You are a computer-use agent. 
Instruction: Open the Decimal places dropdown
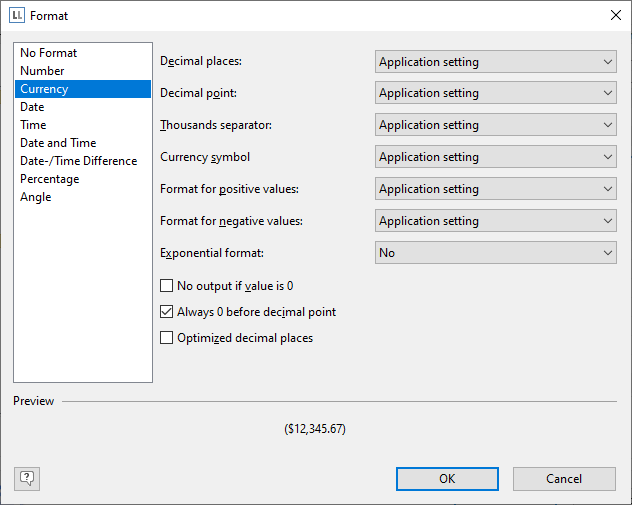[x=495, y=62]
